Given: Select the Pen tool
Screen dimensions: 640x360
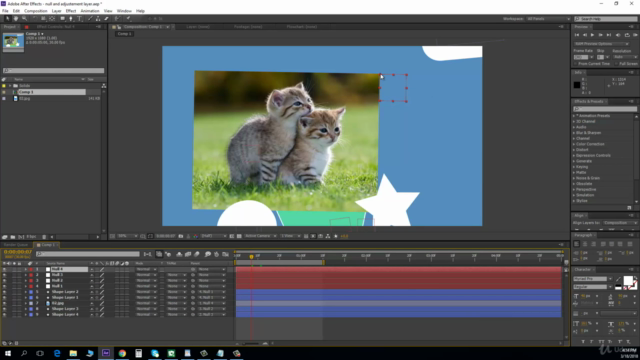Looking at the screenshot, I should coord(71,18).
